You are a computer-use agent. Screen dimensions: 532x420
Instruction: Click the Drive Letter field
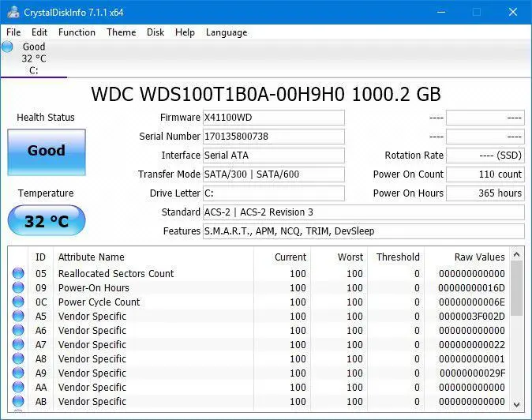click(274, 193)
